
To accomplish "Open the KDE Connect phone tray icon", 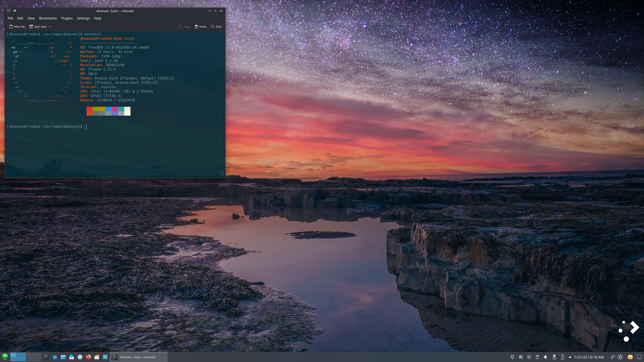I will point(562,357).
